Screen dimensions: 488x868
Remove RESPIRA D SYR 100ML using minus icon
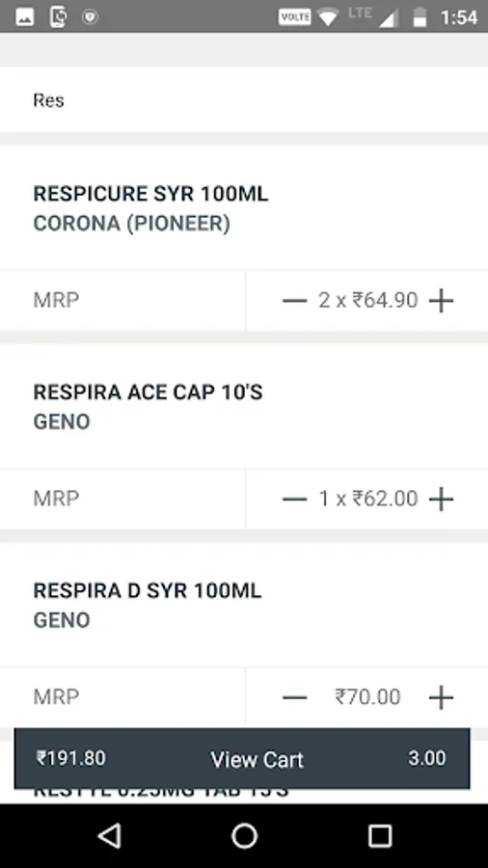294,697
